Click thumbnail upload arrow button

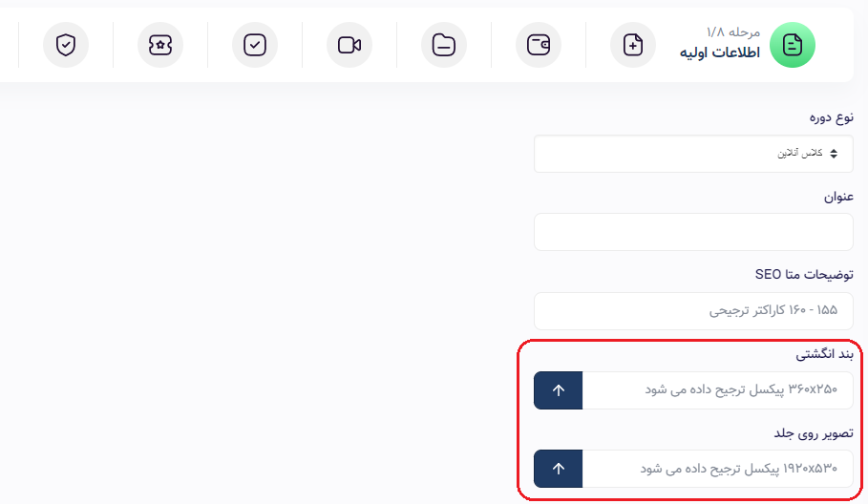558,390
